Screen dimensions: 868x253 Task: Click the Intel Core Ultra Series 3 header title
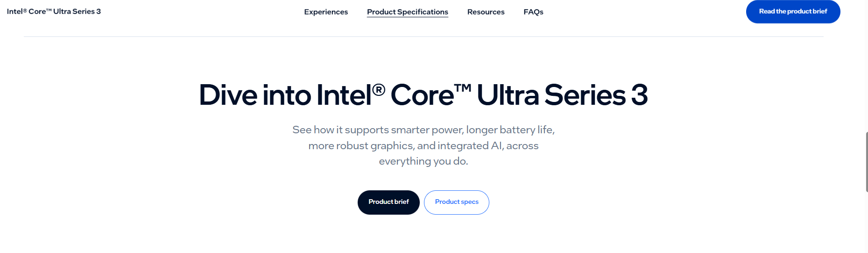click(54, 11)
